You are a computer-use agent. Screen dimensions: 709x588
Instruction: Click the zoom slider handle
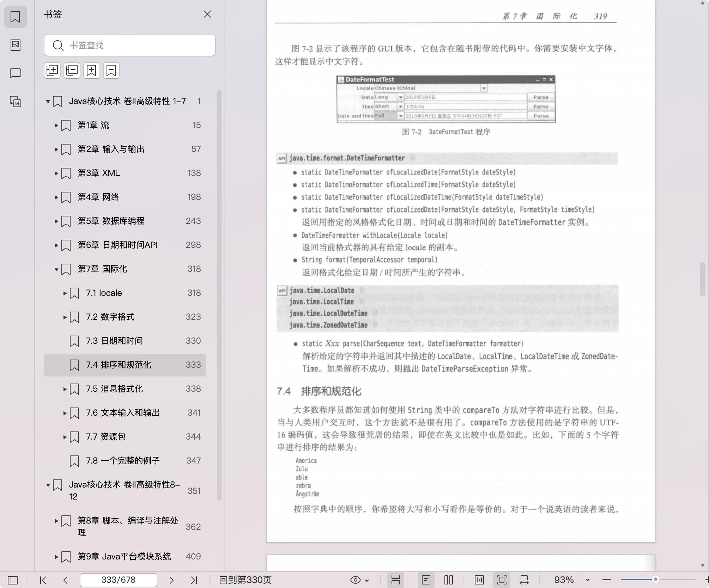pos(656,580)
